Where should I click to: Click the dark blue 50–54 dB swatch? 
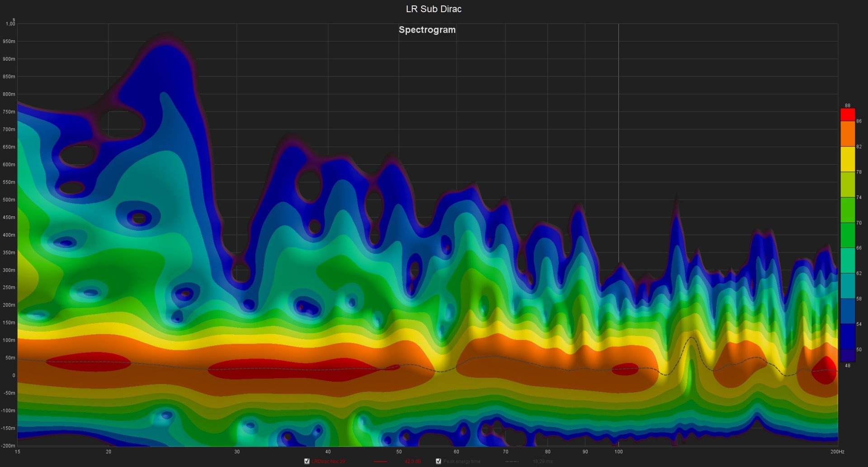[847, 336]
